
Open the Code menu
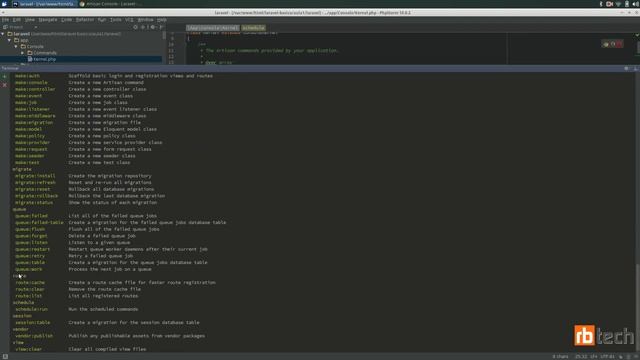coord(67,20)
